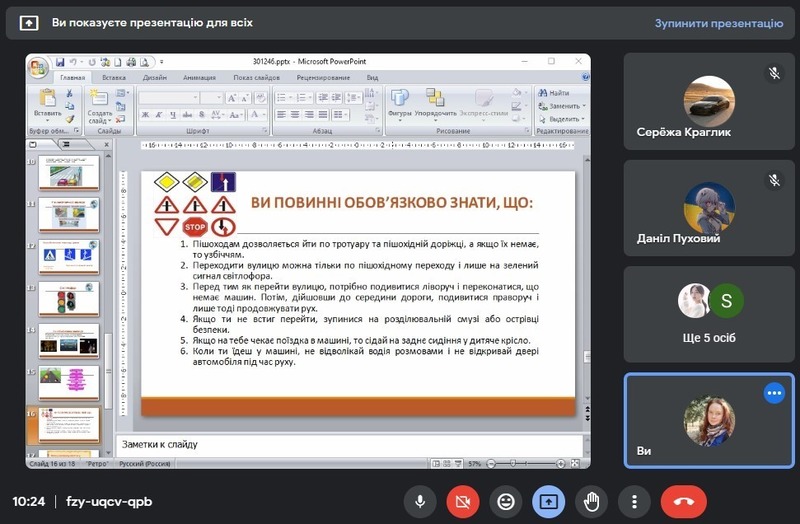The height and width of the screenshot is (524, 800).
Task: Select traffic light slide thumbnail
Action: [69, 298]
